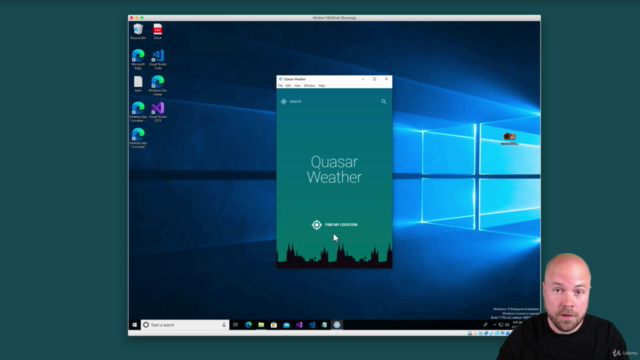Click the microphone icon in taskbar search
640x360 pixels.
point(224,325)
